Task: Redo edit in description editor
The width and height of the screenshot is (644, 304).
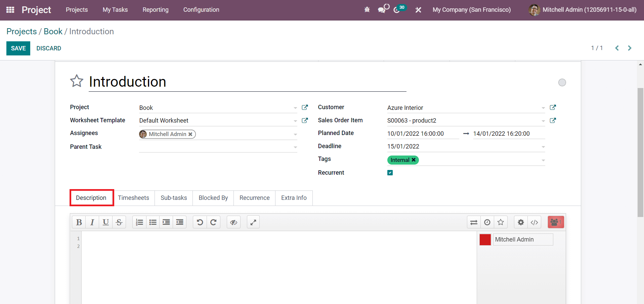Action: (x=213, y=222)
